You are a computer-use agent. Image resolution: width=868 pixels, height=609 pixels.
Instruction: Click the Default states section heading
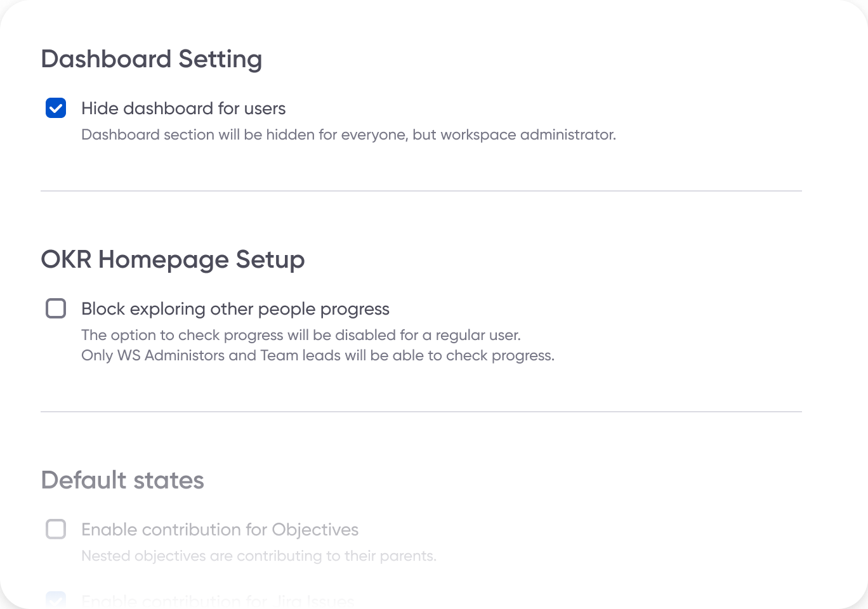click(122, 480)
